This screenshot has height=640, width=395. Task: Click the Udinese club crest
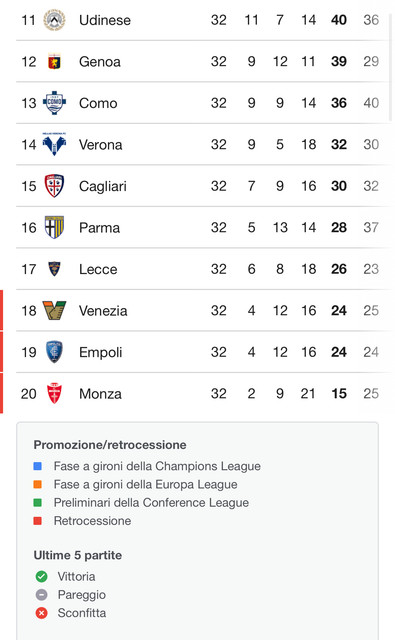(x=54, y=20)
